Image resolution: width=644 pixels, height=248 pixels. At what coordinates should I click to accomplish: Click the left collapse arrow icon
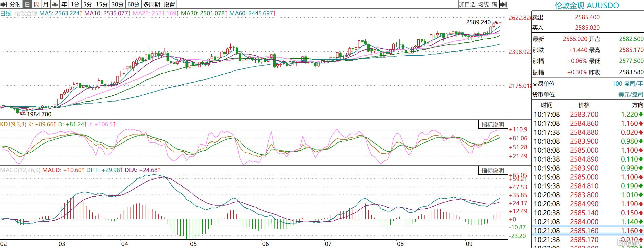[4, 4]
